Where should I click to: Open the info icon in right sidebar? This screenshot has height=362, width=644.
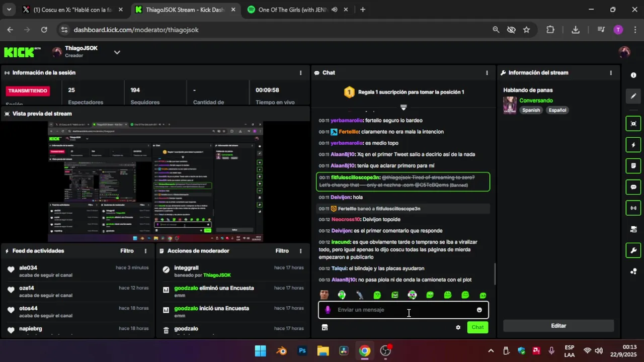click(633, 75)
